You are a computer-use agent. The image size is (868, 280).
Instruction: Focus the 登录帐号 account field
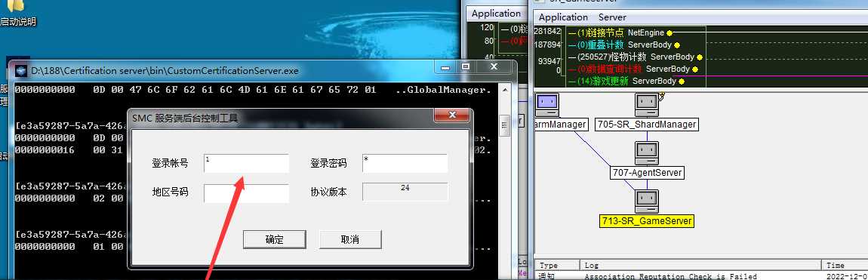(246, 163)
